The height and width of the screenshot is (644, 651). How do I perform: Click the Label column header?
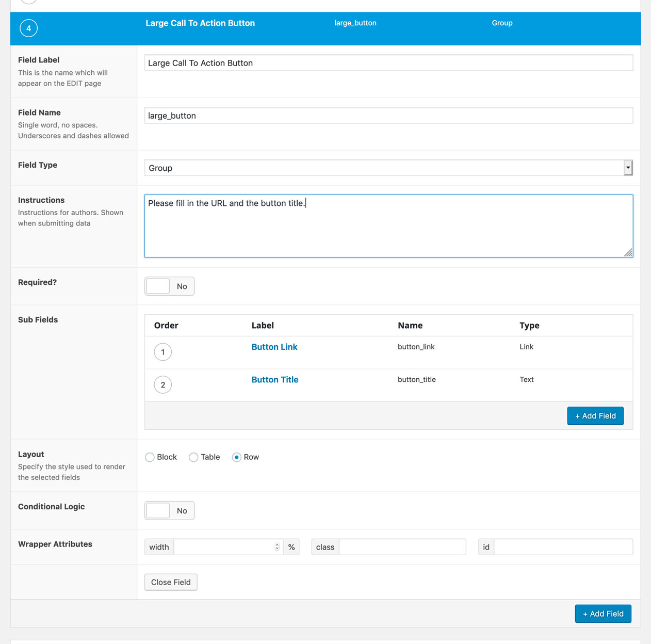click(x=263, y=326)
